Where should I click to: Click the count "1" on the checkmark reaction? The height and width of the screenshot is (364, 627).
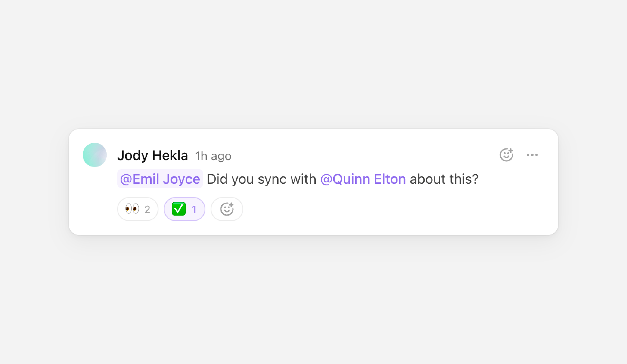[x=194, y=209]
